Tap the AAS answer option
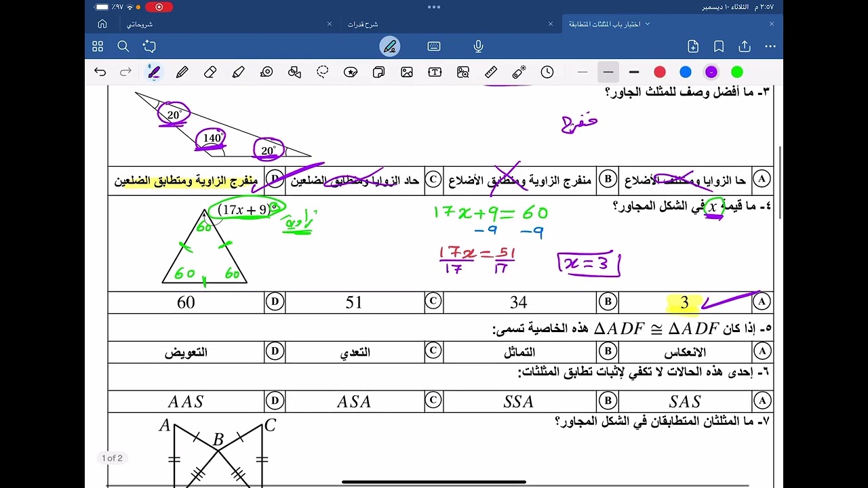This screenshot has width=868, height=488. pyautogui.click(x=186, y=402)
